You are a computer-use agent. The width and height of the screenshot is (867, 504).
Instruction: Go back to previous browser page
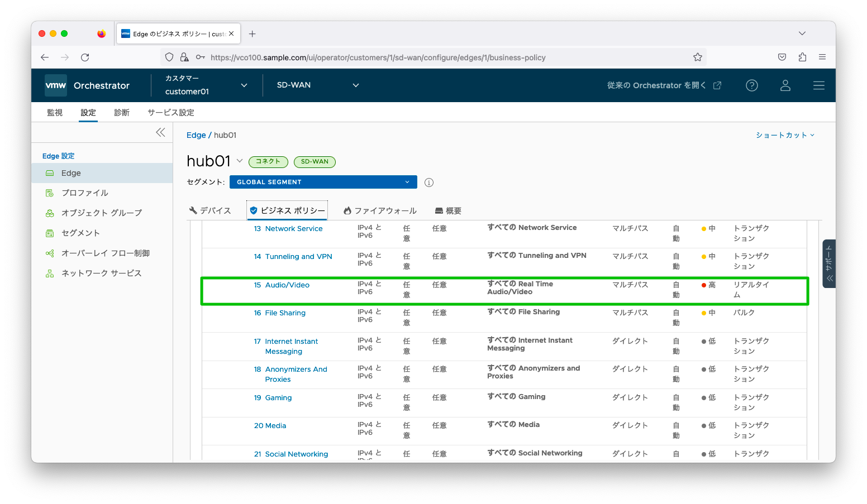point(45,57)
